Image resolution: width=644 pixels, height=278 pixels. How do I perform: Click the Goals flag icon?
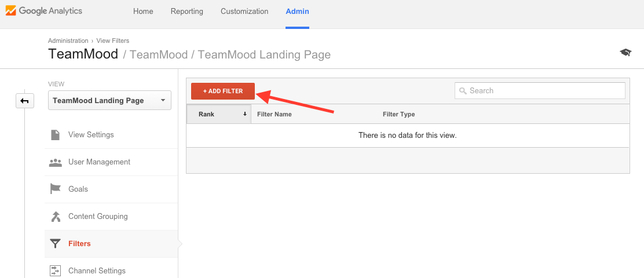point(55,189)
